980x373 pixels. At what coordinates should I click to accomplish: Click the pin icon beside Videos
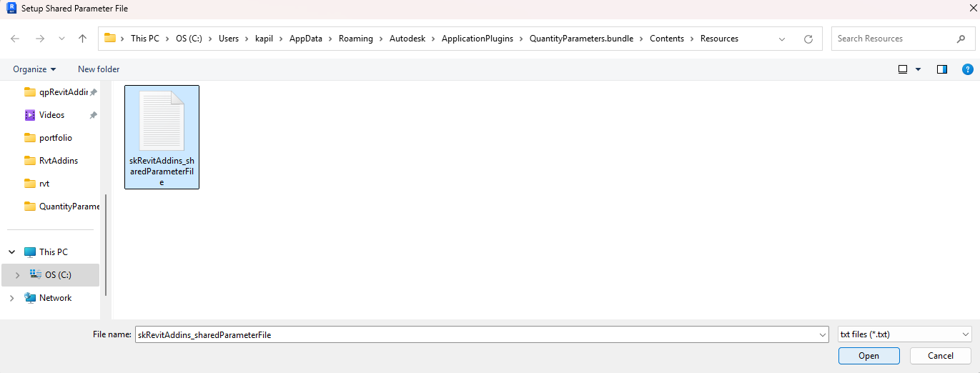tap(93, 115)
